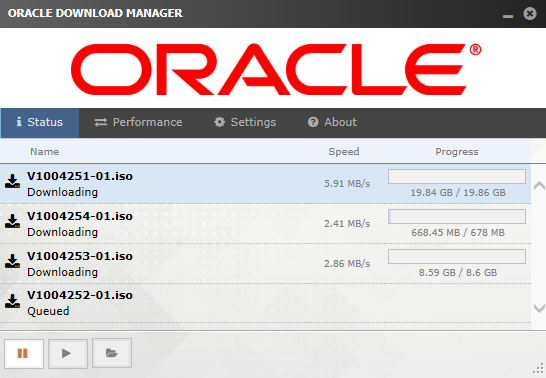Resume downloads with the play button
546x378 pixels.
tap(68, 353)
